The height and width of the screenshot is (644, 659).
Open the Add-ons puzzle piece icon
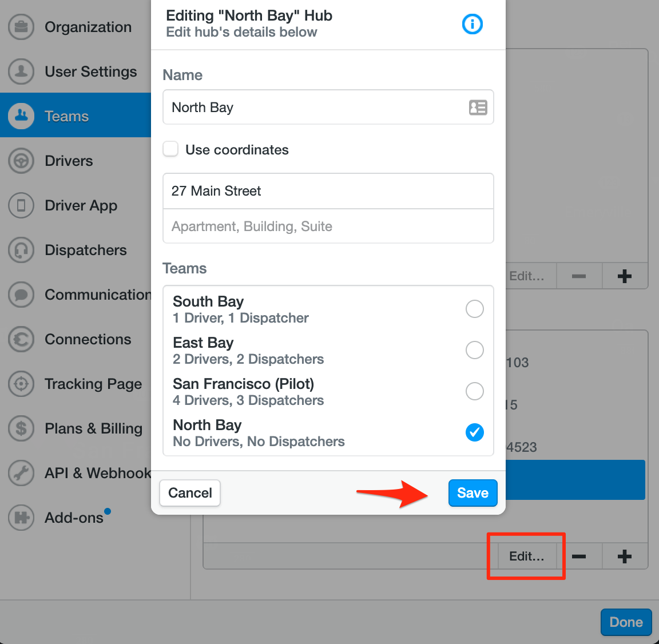click(x=21, y=518)
